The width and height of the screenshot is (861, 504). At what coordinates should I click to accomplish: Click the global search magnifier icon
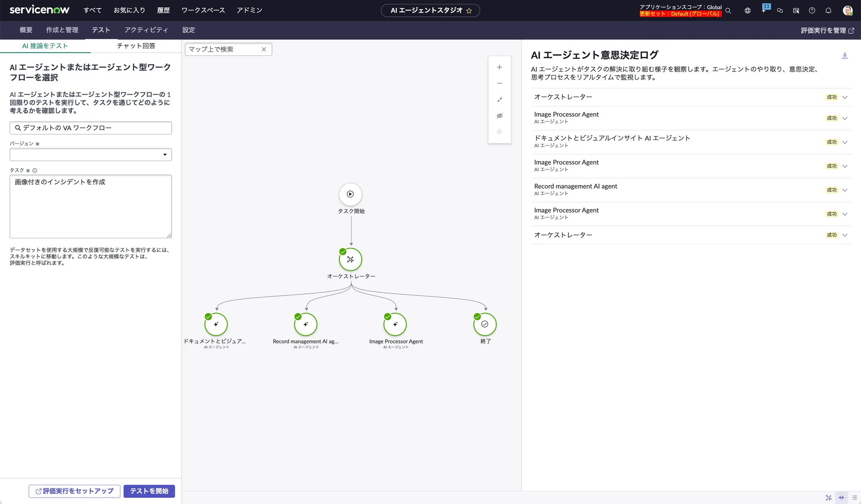(728, 11)
